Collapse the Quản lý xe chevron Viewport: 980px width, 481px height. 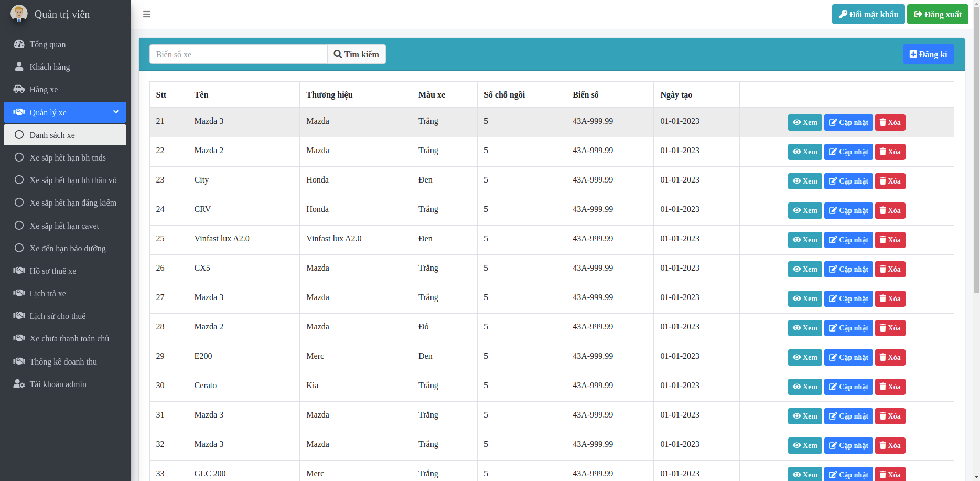click(x=116, y=112)
